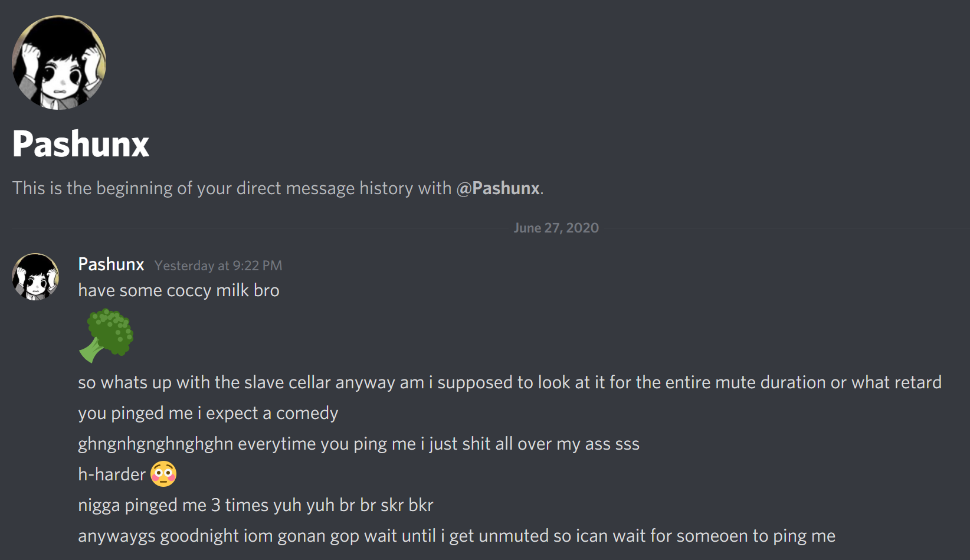The height and width of the screenshot is (560, 970).
Task: Select the 'have some coccy milk bro' message
Action: pyautogui.click(x=179, y=290)
